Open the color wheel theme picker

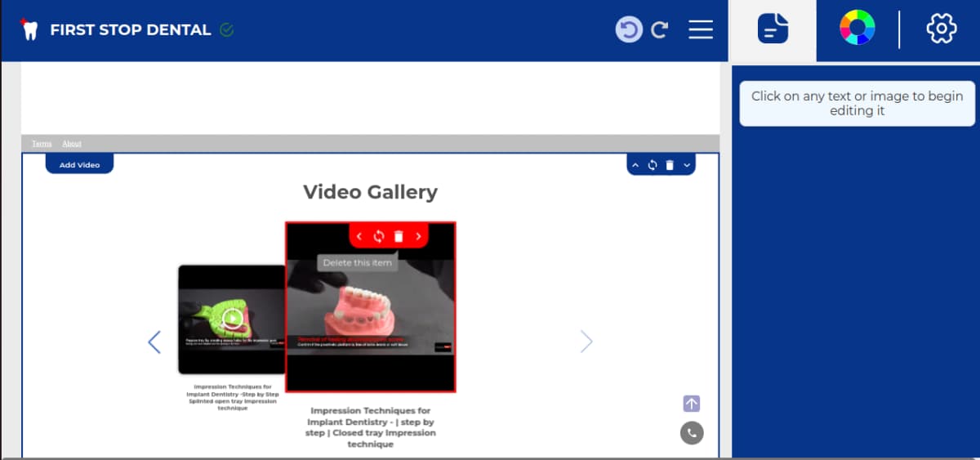point(857,29)
